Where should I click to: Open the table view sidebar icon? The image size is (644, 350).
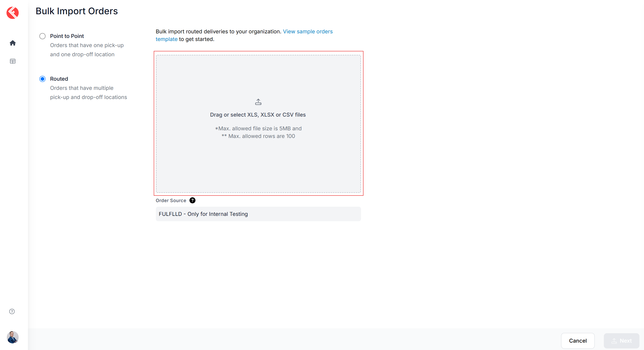point(13,61)
